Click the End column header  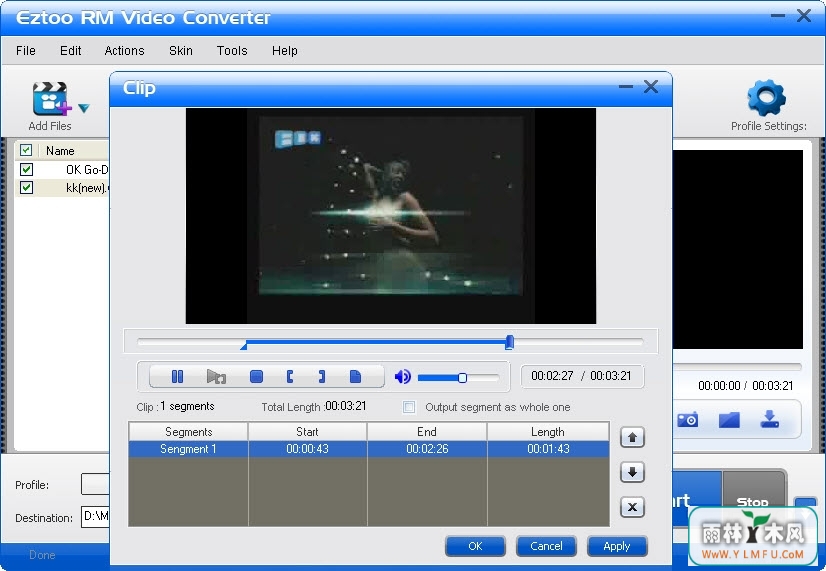[427, 432]
